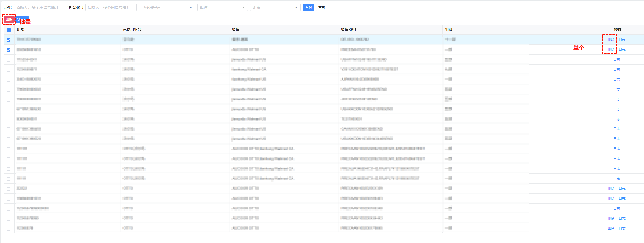Viewport: 644px width, 243px height.
Task: Uncheck the first row's checkbox
Action: pos(9,40)
